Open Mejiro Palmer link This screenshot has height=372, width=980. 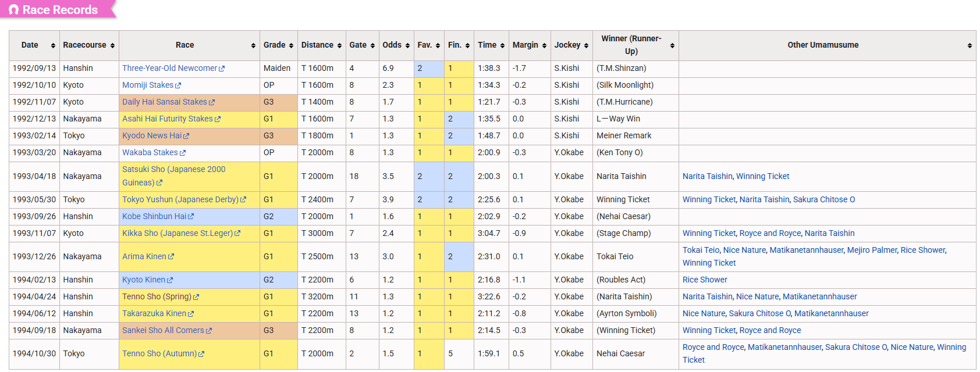872,250
